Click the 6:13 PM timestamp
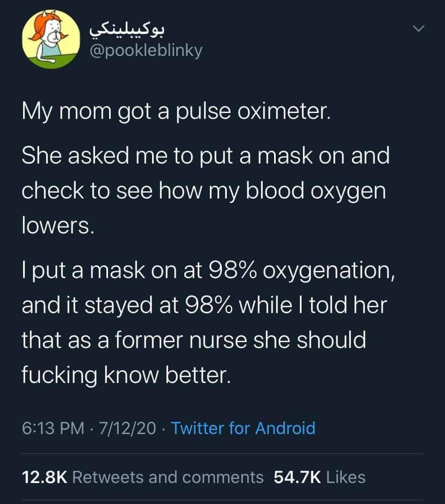This screenshot has width=445, height=504. pyautogui.click(x=53, y=428)
